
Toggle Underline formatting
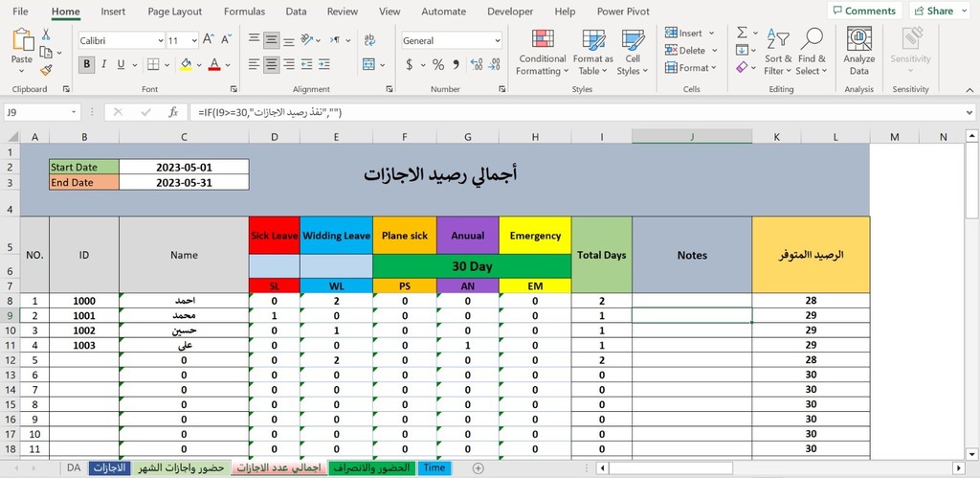[121, 64]
